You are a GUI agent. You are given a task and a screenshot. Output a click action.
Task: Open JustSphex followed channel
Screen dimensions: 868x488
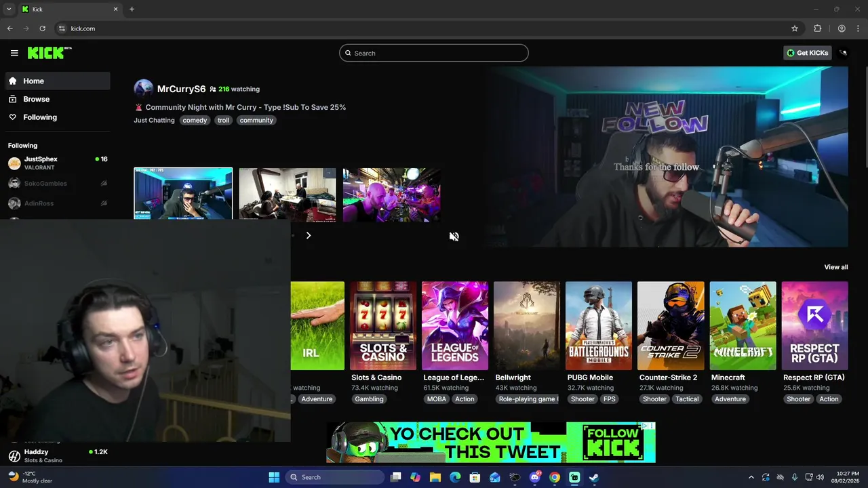pyautogui.click(x=58, y=163)
